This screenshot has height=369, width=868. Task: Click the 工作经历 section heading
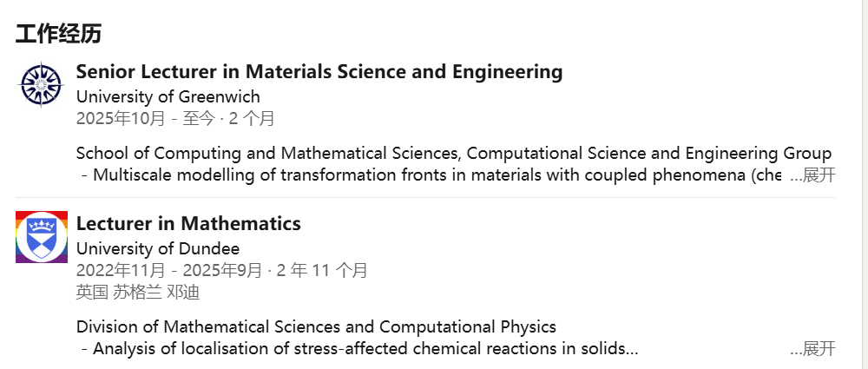click(58, 34)
